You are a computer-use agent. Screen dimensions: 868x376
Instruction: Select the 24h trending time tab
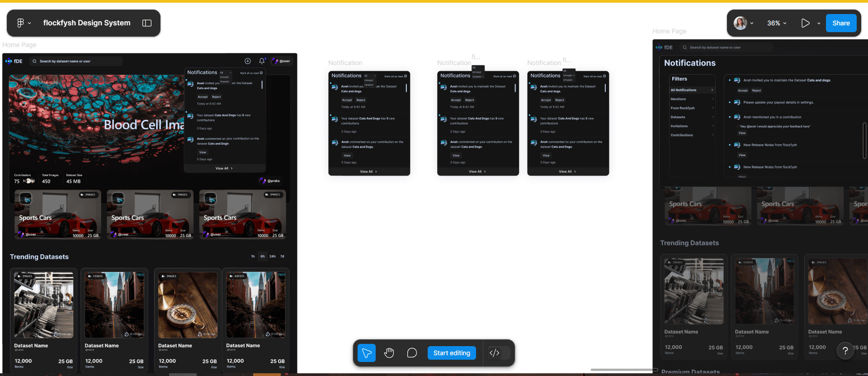273,257
